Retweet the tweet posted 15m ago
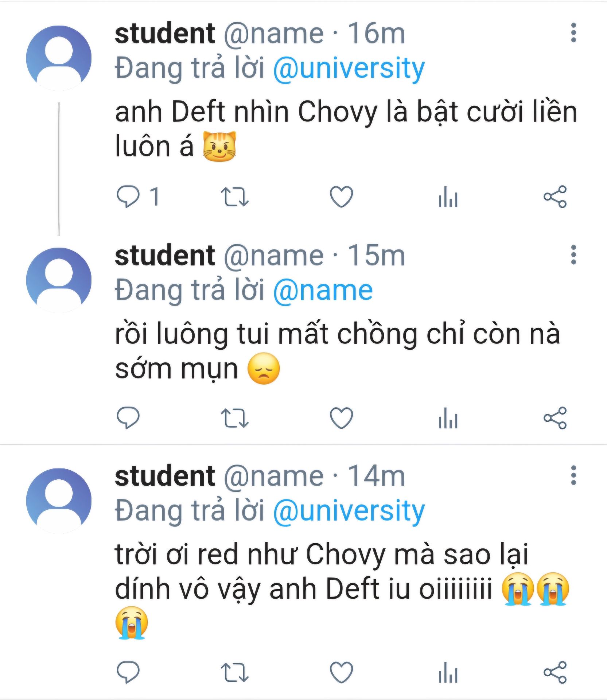This screenshot has height=700, width=607. [x=235, y=417]
